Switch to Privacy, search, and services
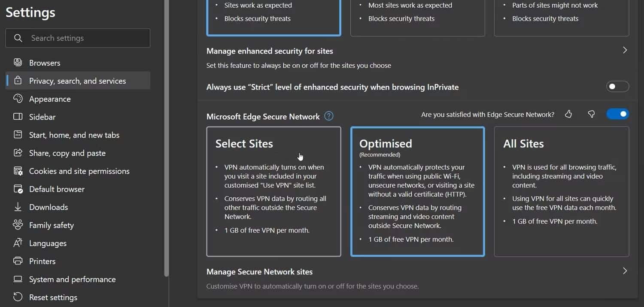 click(77, 81)
